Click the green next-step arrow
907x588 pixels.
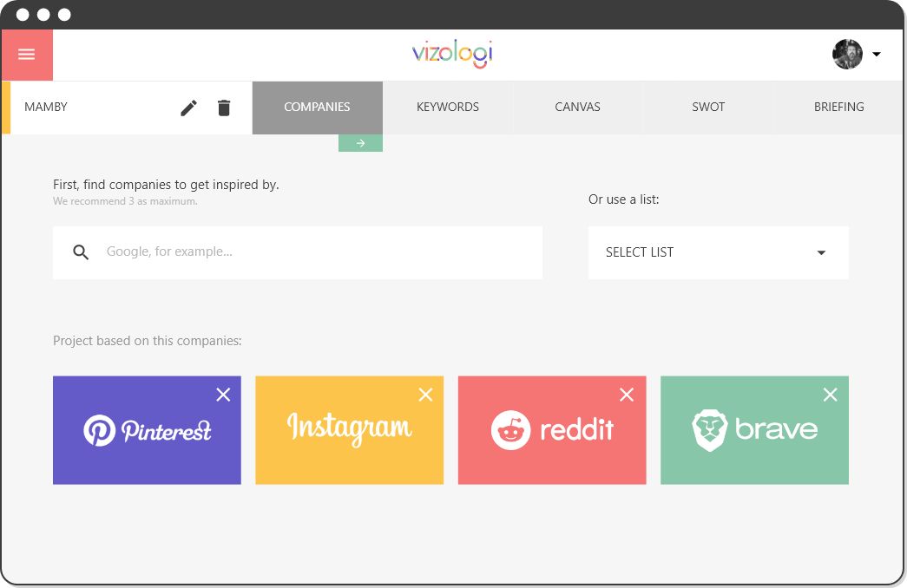tap(360, 143)
